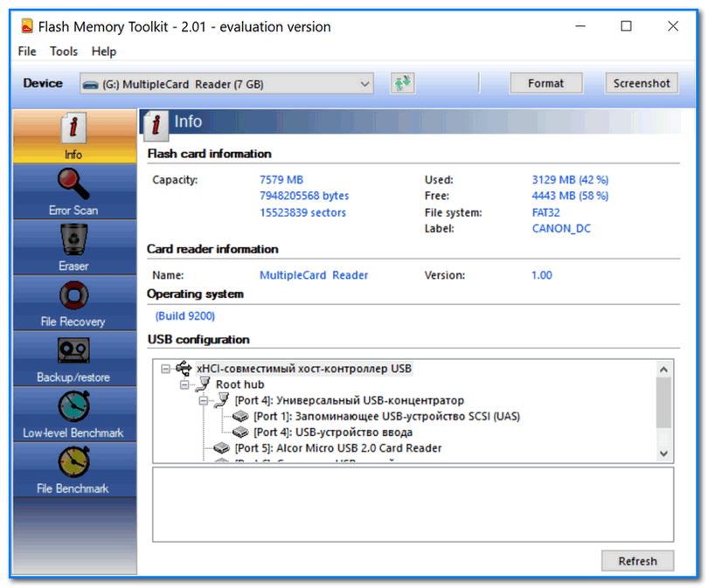Click the capacity value 7579 MB
708x588 pixels.
281,180
